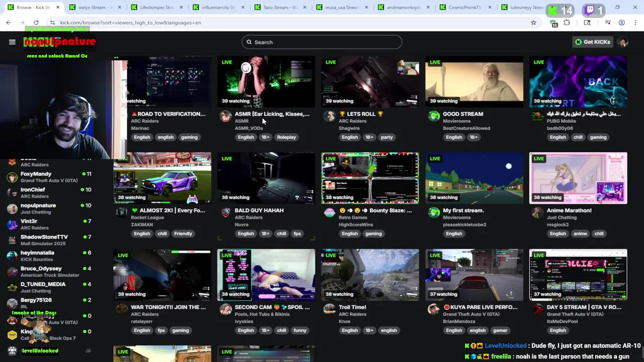Open the LETS ROLL stream title
Image resolution: width=644 pixels, height=362 pixels.
(361, 114)
